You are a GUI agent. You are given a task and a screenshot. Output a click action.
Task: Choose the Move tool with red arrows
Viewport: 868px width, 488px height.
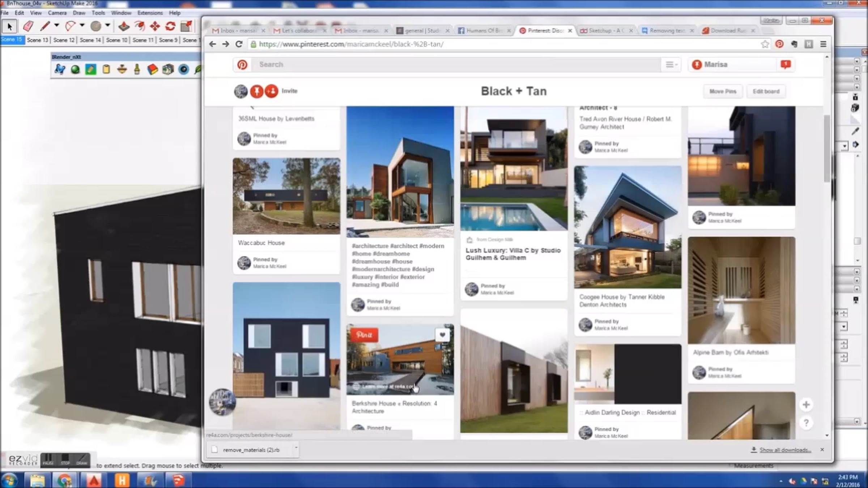(155, 26)
